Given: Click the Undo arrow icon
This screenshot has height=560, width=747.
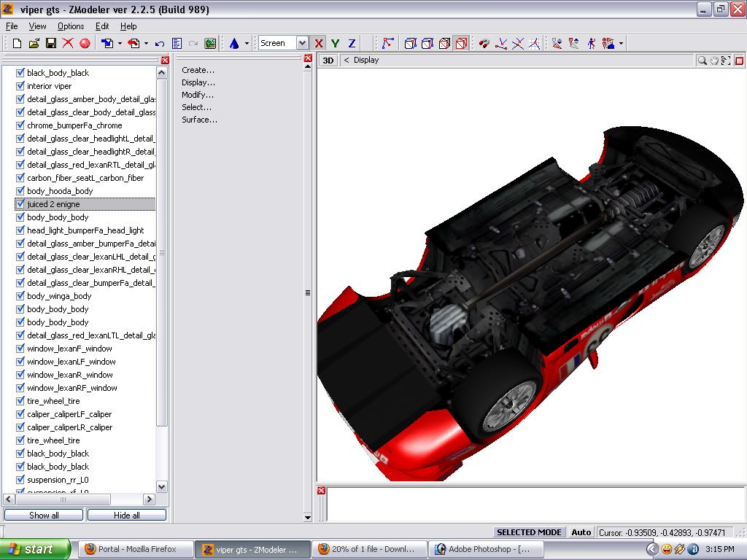Looking at the screenshot, I should (x=160, y=44).
